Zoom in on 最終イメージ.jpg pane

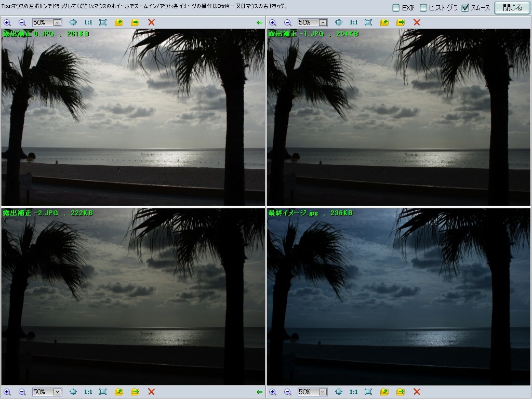(272, 392)
